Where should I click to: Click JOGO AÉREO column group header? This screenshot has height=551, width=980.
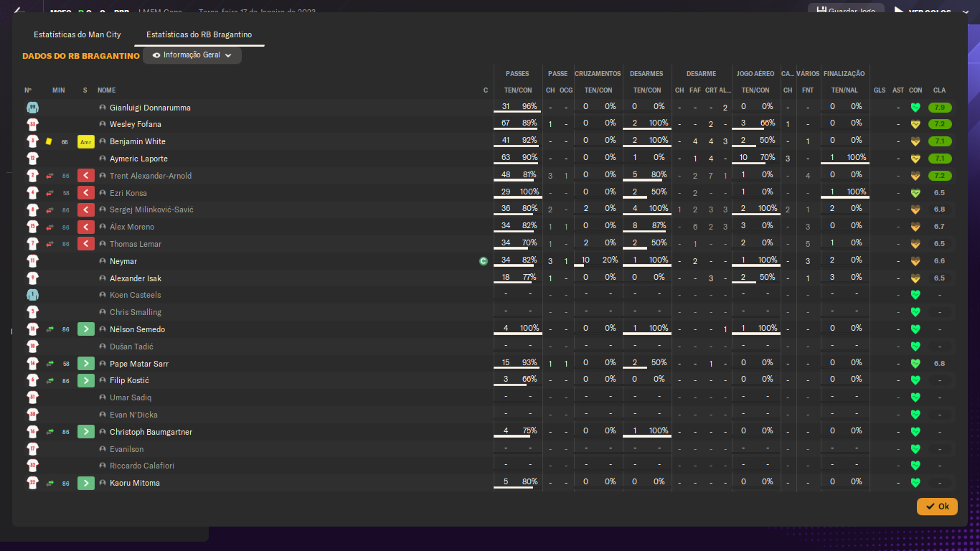click(x=755, y=74)
